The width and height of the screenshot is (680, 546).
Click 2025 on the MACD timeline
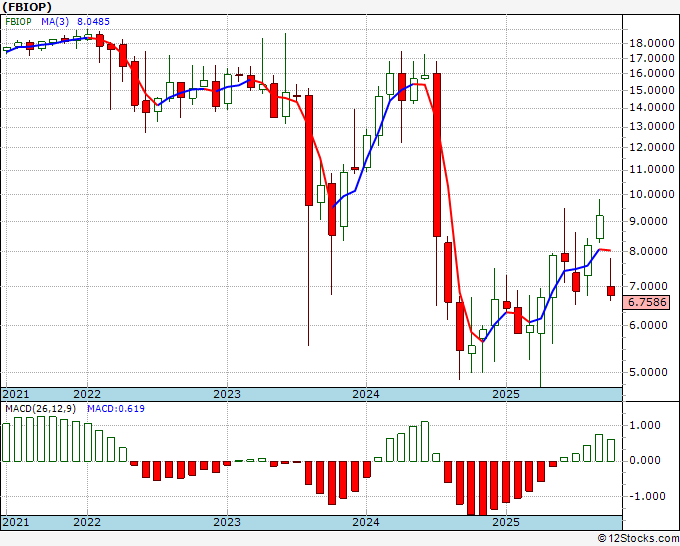click(x=506, y=522)
